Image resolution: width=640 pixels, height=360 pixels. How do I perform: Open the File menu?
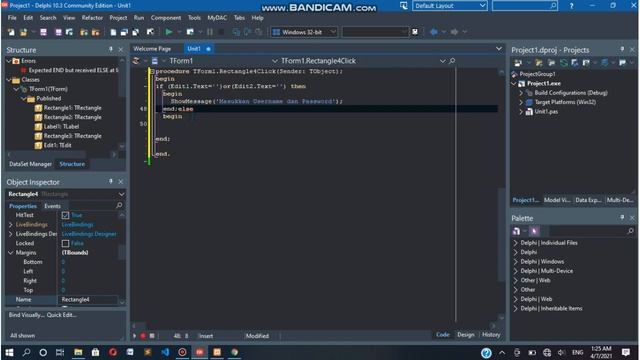pos(12,18)
